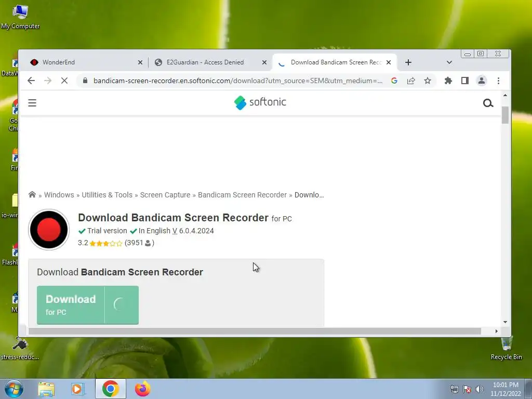532x399 pixels.
Task: Stop loading the page
Action: tap(64, 81)
